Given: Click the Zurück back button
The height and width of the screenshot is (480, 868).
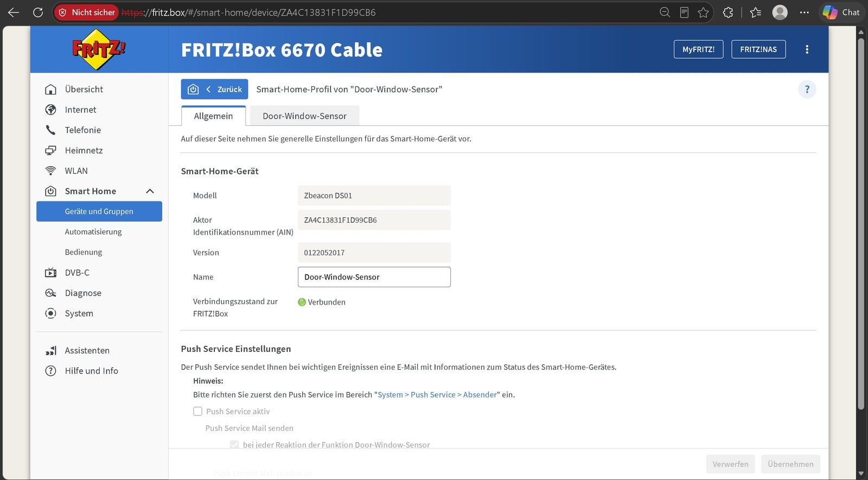Looking at the screenshot, I should [x=214, y=89].
